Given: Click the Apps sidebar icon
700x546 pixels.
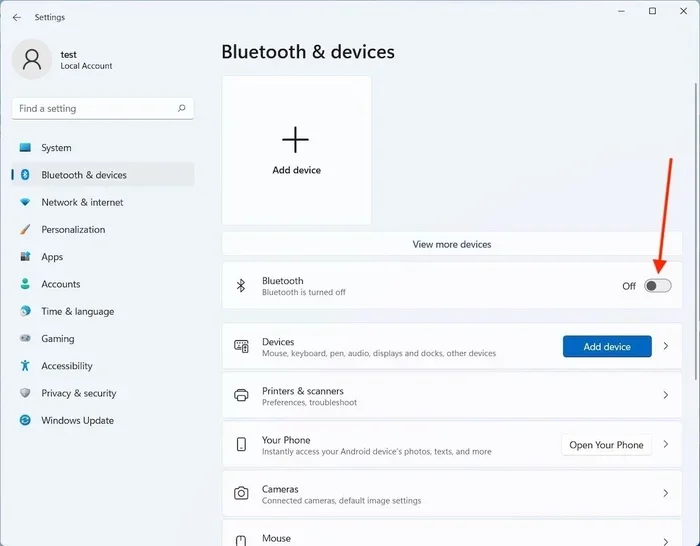Looking at the screenshot, I should (25, 256).
